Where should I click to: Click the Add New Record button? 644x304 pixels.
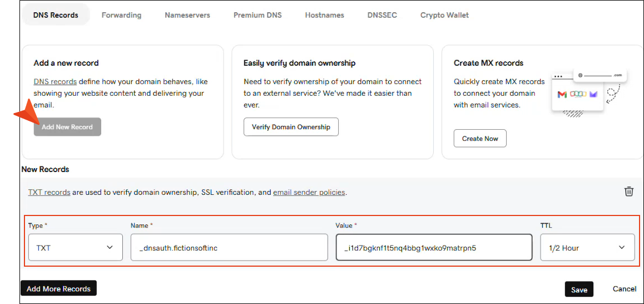pyautogui.click(x=67, y=127)
